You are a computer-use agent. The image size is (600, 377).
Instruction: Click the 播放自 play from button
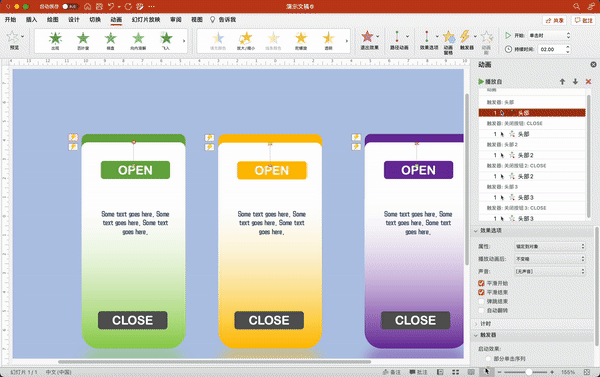[490, 82]
